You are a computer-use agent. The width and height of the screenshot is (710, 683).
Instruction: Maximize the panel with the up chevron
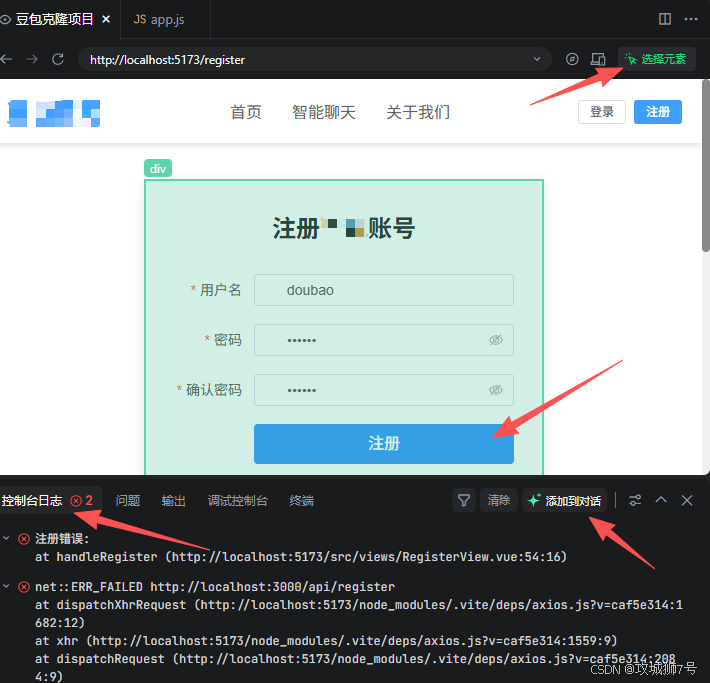[x=661, y=500]
